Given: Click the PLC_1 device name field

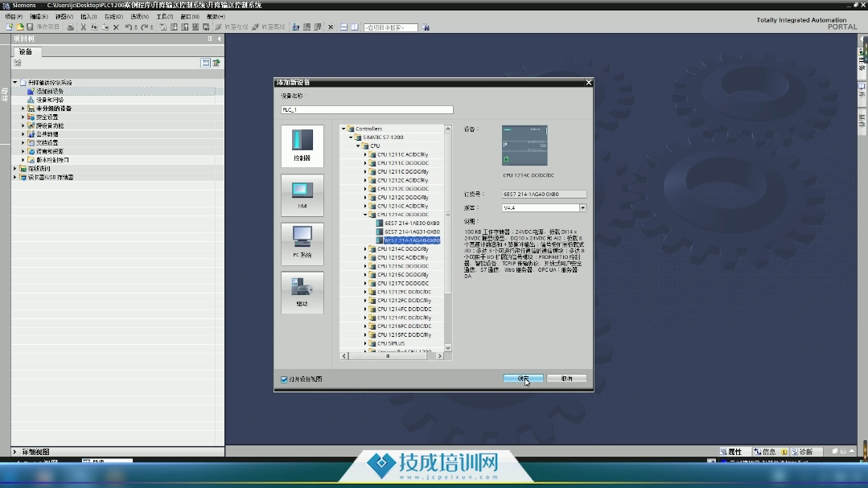Looking at the screenshot, I should coord(367,109).
